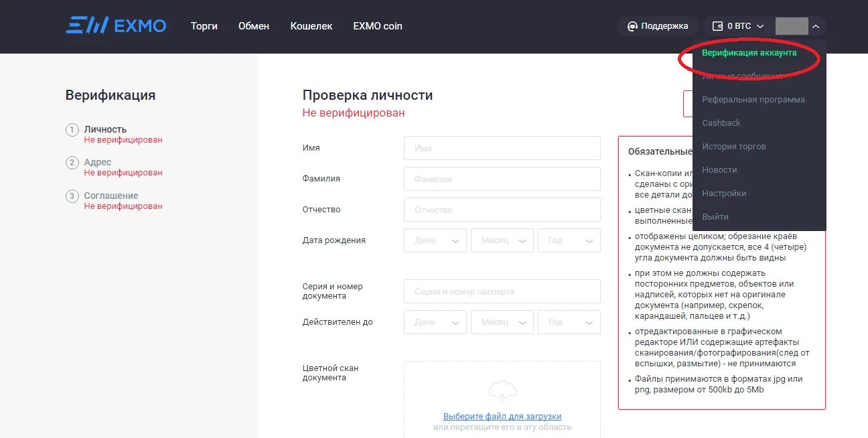The width and height of the screenshot is (868, 438).
Task: Click the Дата рождения label
Action: (x=334, y=240)
